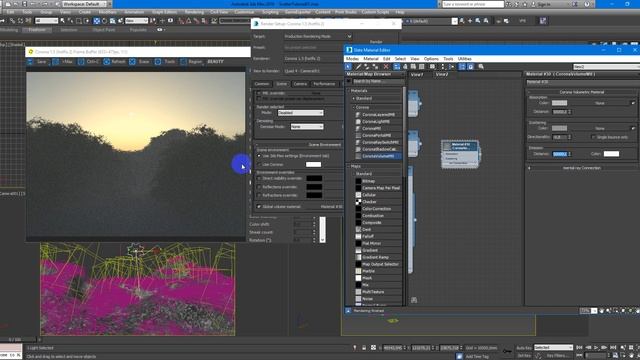Viewport: 640px width, 360px height.
Task: Click Tools in Corona Frame Buffer
Action: 165,62
